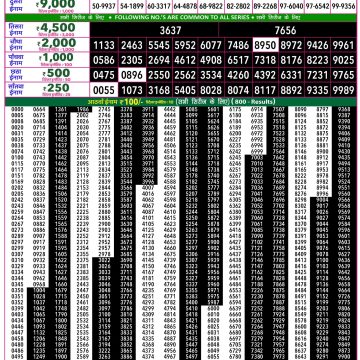The width and height of the screenshot is (360, 360).
Task: Pick 9989 in the 250 prize row
Action: pyautogui.click(x=343, y=90)
